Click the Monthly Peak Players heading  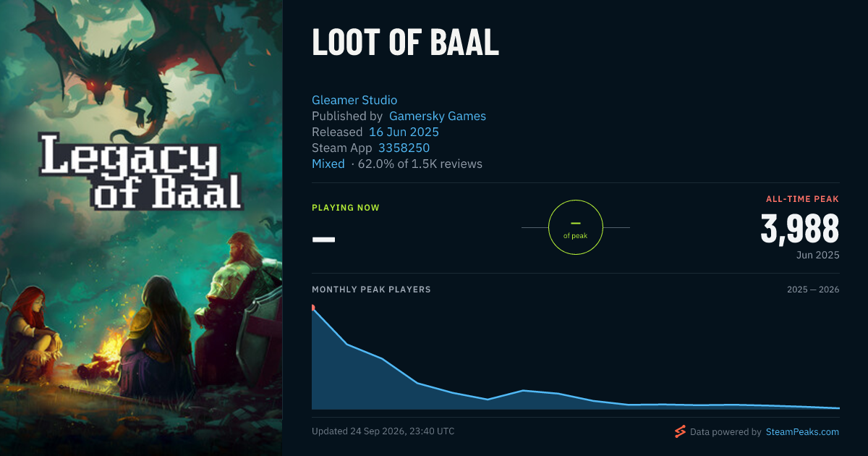pyautogui.click(x=371, y=290)
